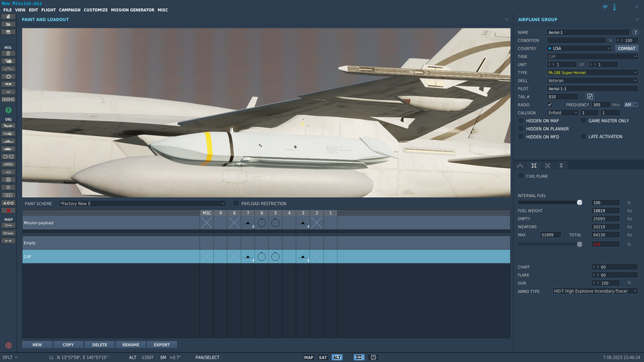Screen dimensions: 644x362
Task: Enable GAME MASTER ONLY checkbox
Action: tap(583, 121)
